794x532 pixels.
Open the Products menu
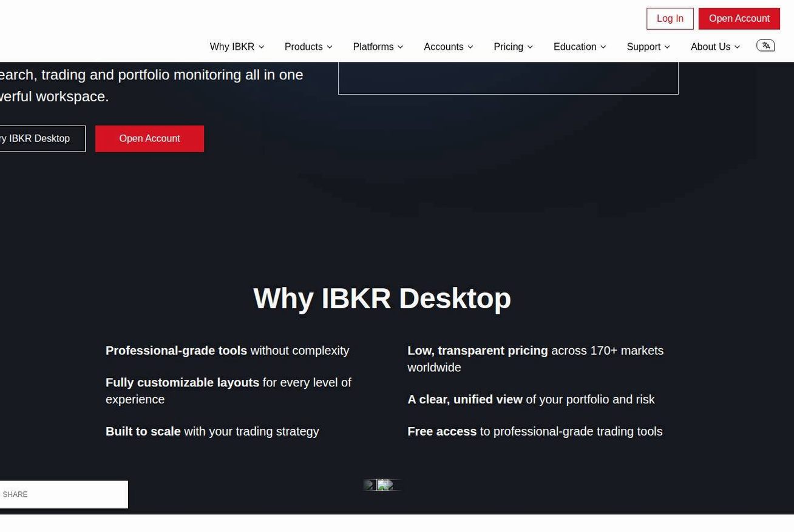point(308,47)
